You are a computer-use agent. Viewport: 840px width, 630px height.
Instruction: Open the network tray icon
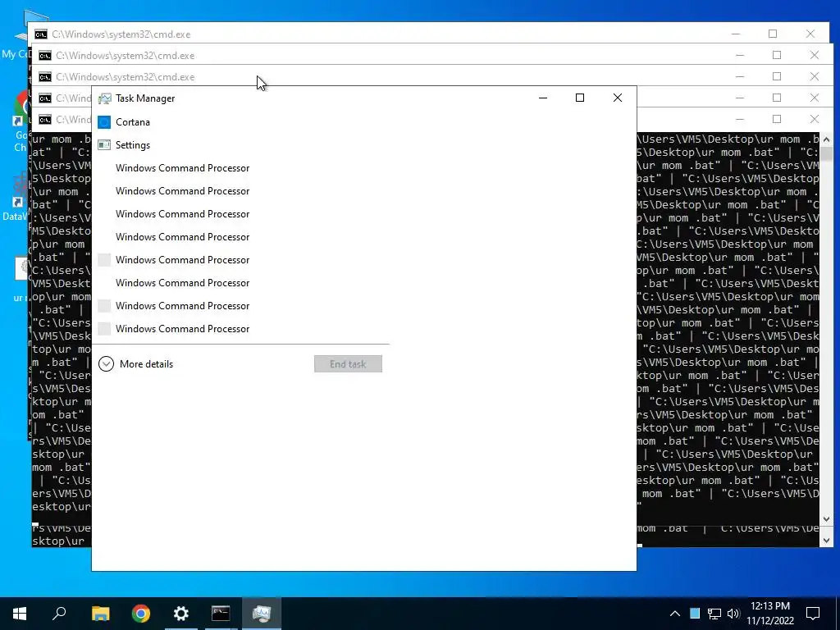coord(714,614)
